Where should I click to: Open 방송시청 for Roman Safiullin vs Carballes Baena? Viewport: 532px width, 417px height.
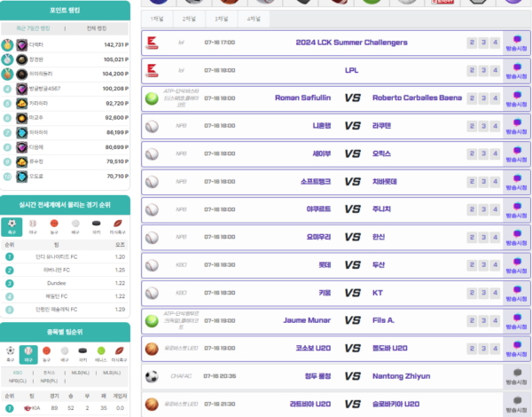pos(516,98)
